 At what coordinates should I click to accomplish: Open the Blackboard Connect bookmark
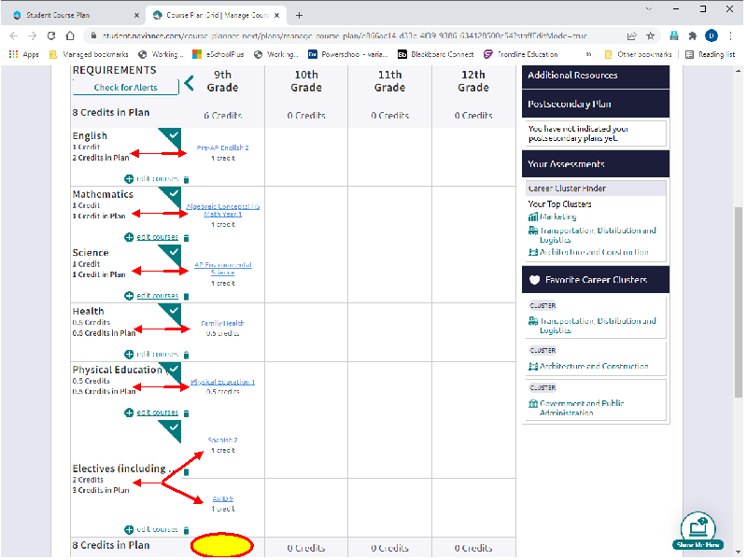coord(436,54)
